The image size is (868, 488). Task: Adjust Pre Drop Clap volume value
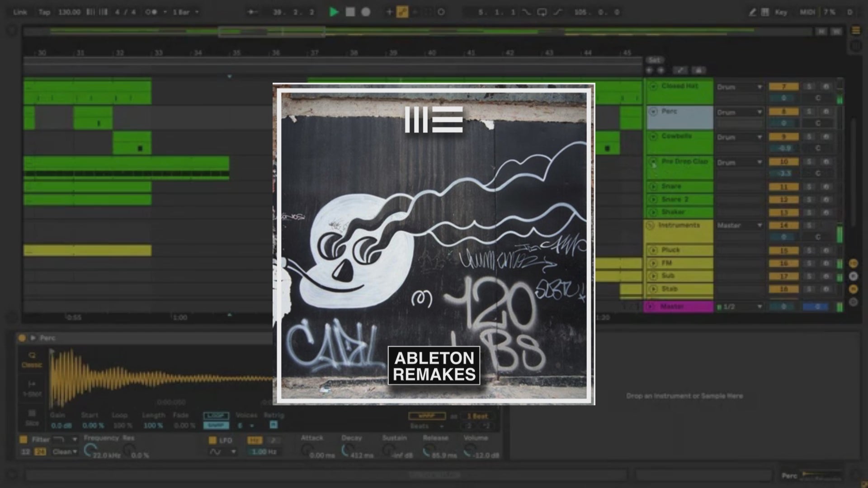click(784, 174)
